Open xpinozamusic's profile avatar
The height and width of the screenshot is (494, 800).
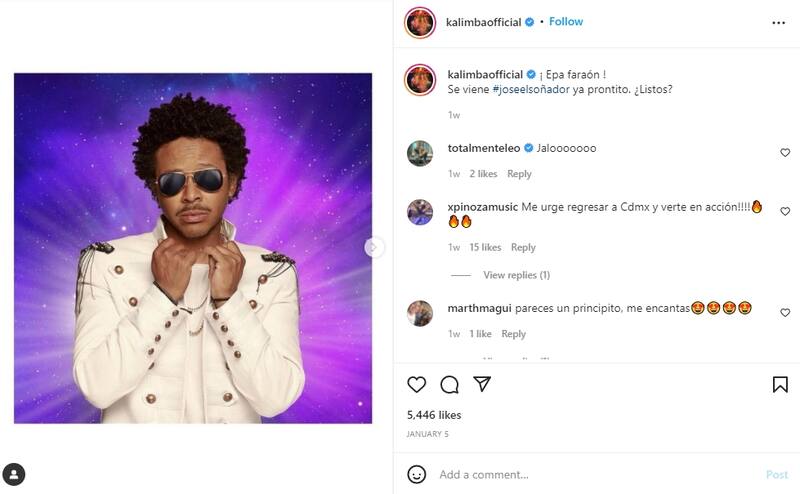click(x=420, y=212)
